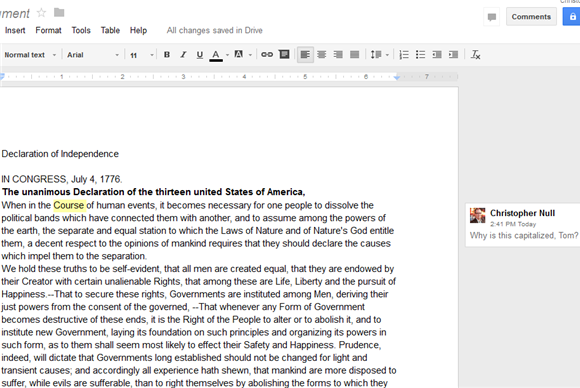This screenshot has width=580, height=388.
Task: Open the Arial font dropdown
Action: (x=92, y=55)
